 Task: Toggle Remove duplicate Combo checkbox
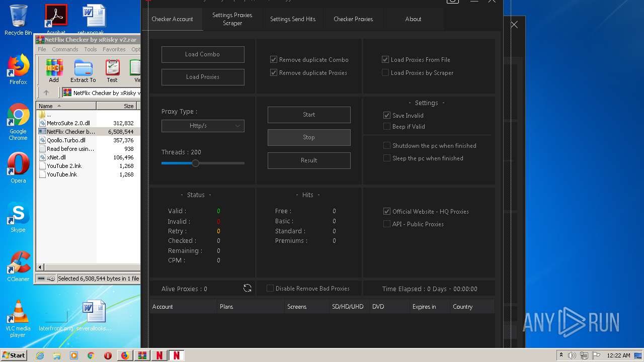point(274,59)
